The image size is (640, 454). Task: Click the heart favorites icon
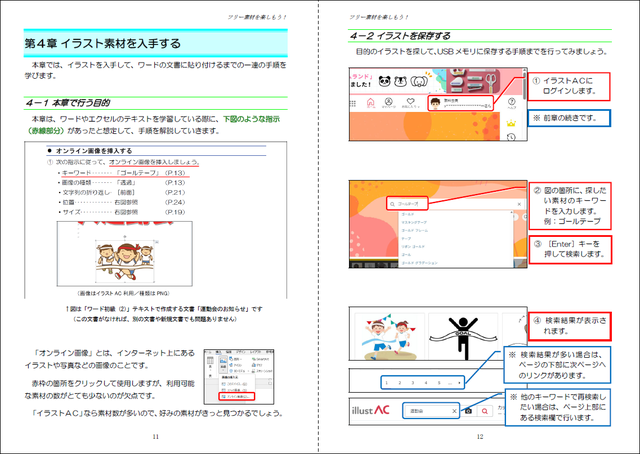click(411, 102)
